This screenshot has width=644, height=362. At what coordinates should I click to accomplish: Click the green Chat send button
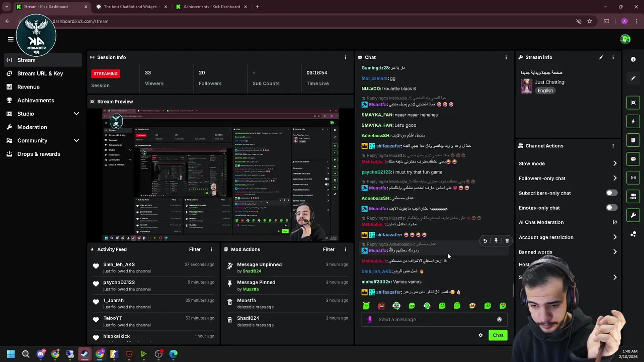(498, 335)
